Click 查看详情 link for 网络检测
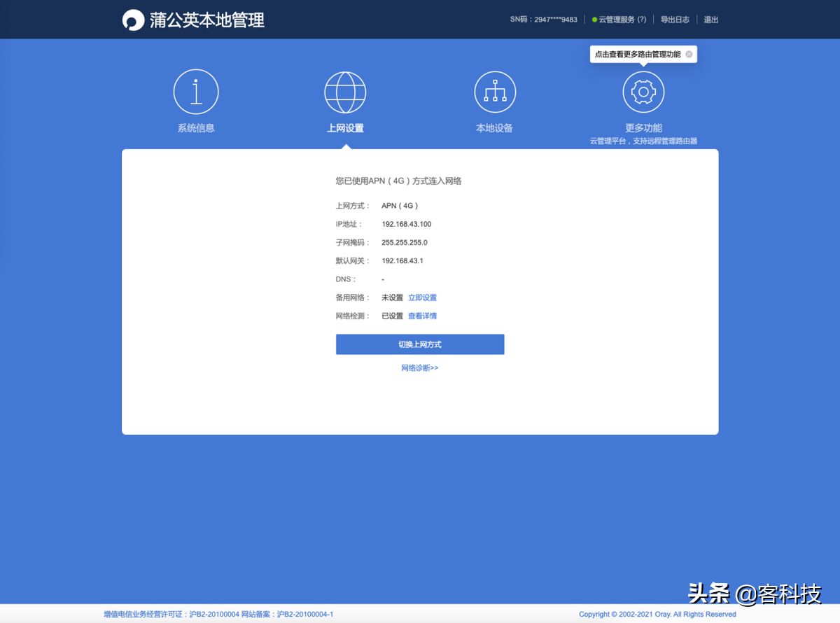 tap(422, 316)
